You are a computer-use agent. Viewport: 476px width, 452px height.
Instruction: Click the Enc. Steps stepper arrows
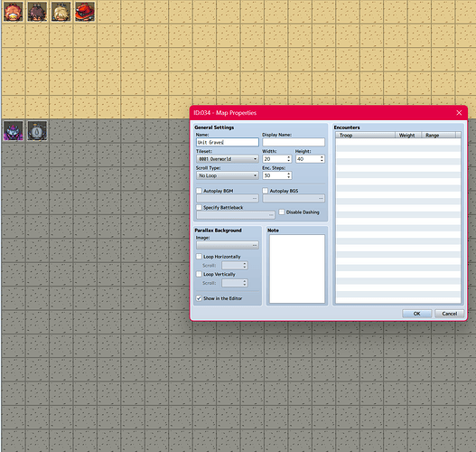pos(289,175)
